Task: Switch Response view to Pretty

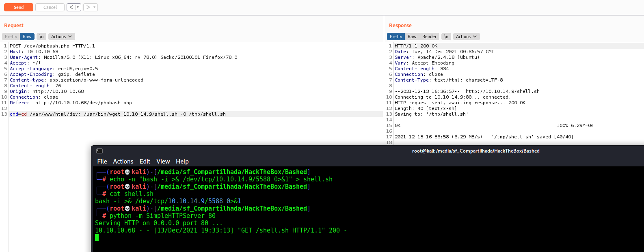Action: 396,37
